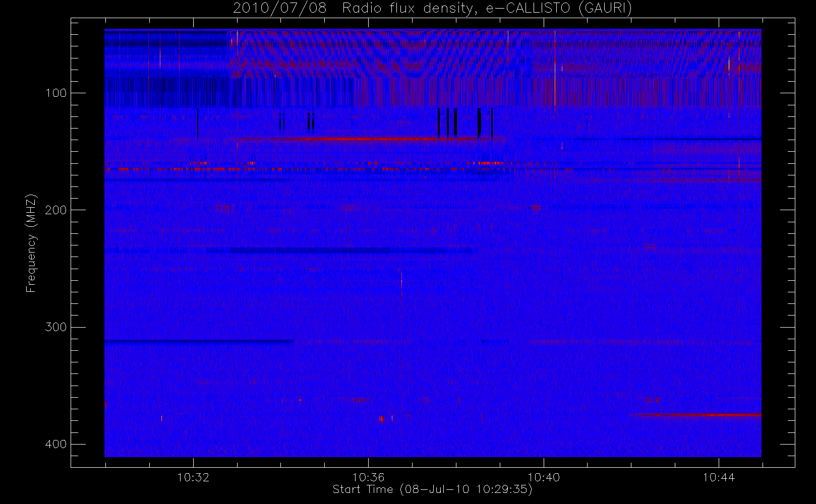The image size is (816, 504).
Task: Click the dark horizontal line near 312 MHz
Action: click(199, 341)
